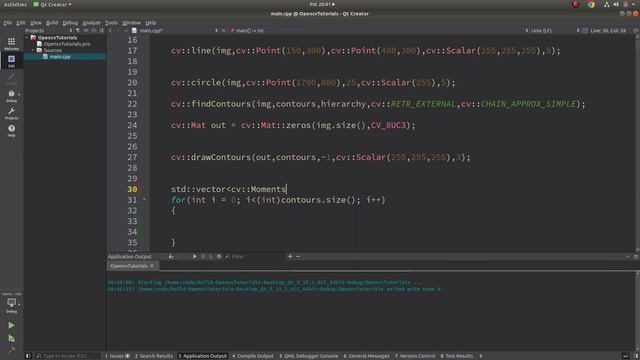
Task: Open the QML Debugger Console pane
Action: coord(309,356)
